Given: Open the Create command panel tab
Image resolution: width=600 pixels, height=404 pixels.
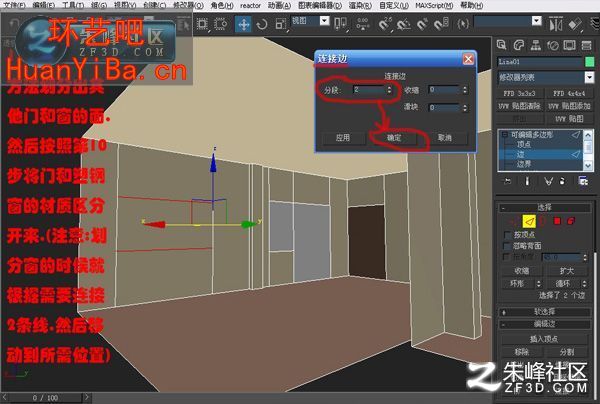Looking at the screenshot, I should 501,45.
